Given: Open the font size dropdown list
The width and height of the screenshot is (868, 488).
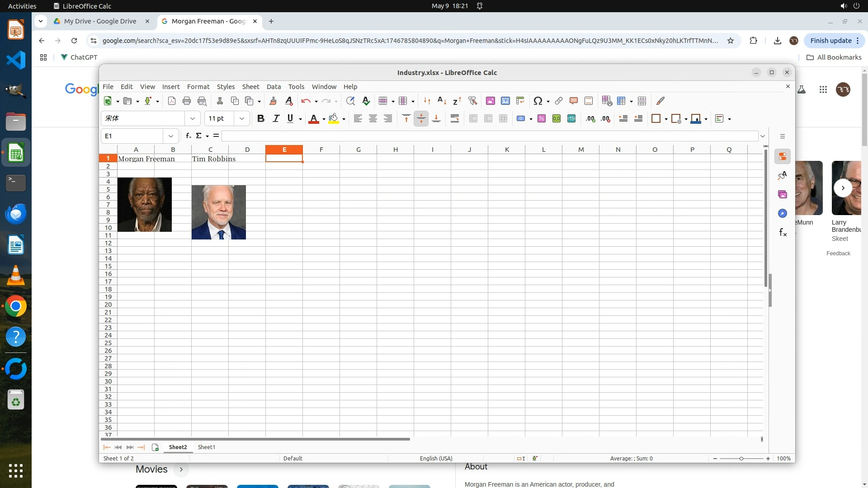Looking at the screenshot, I should pyautogui.click(x=242, y=119).
